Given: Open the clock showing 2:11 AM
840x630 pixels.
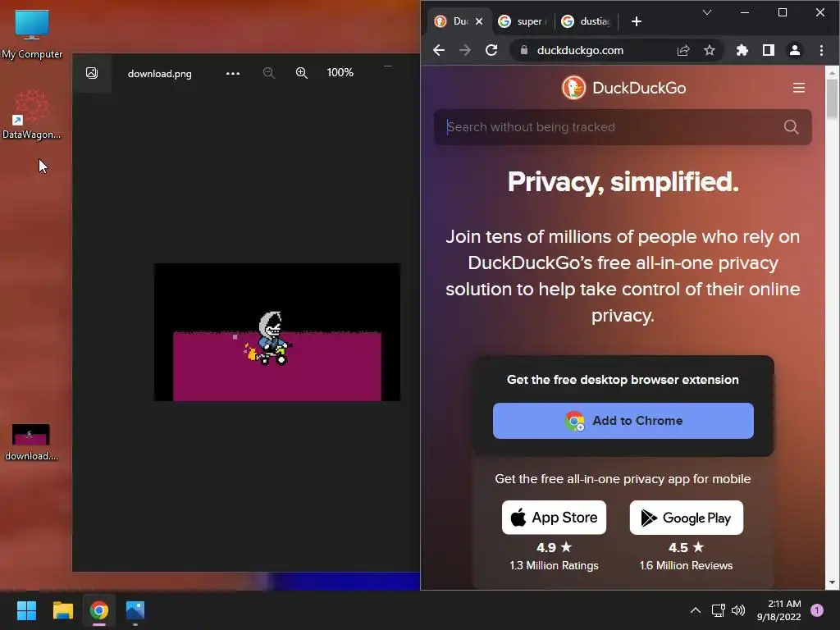Looking at the screenshot, I should point(779,610).
